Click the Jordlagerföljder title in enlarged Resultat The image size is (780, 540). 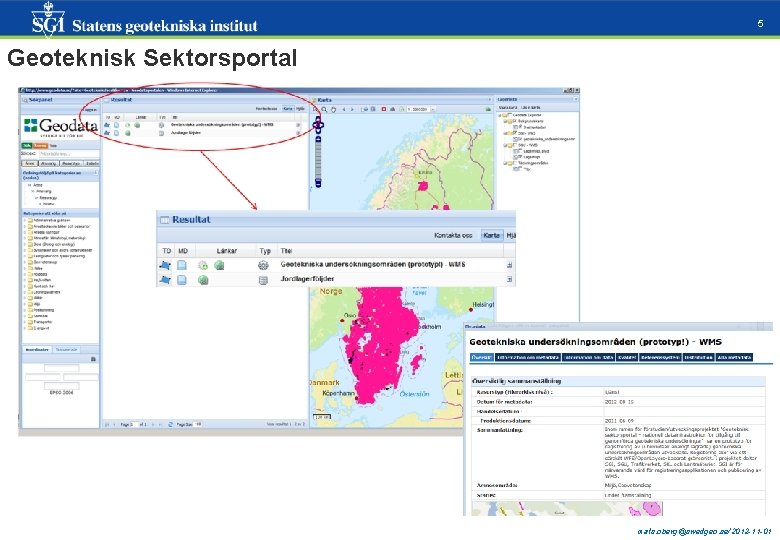(x=307, y=279)
